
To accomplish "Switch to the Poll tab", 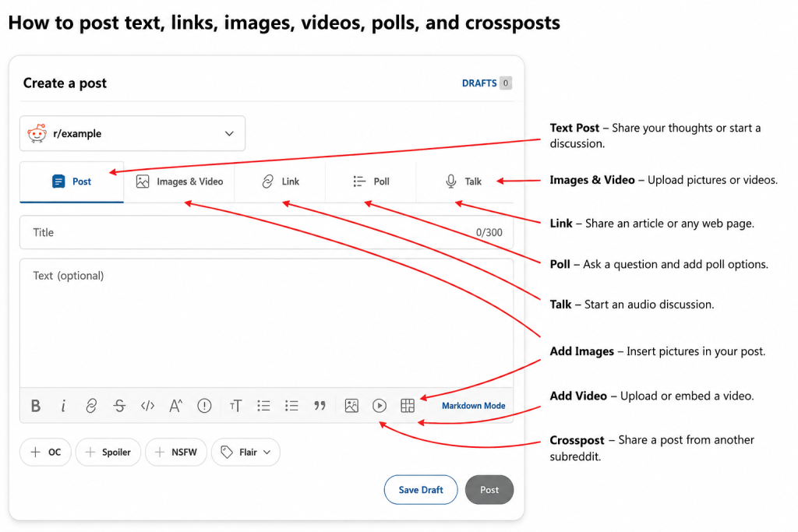I will (371, 181).
